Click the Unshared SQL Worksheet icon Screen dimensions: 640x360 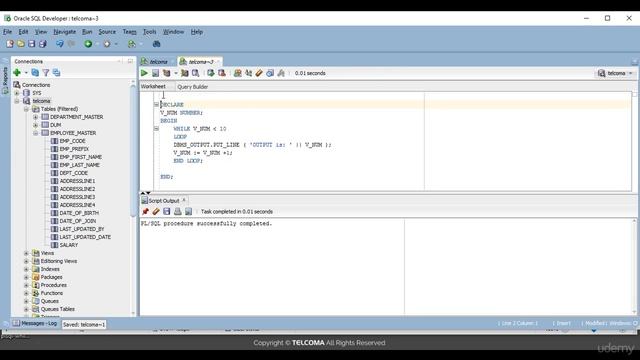click(238, 73)
